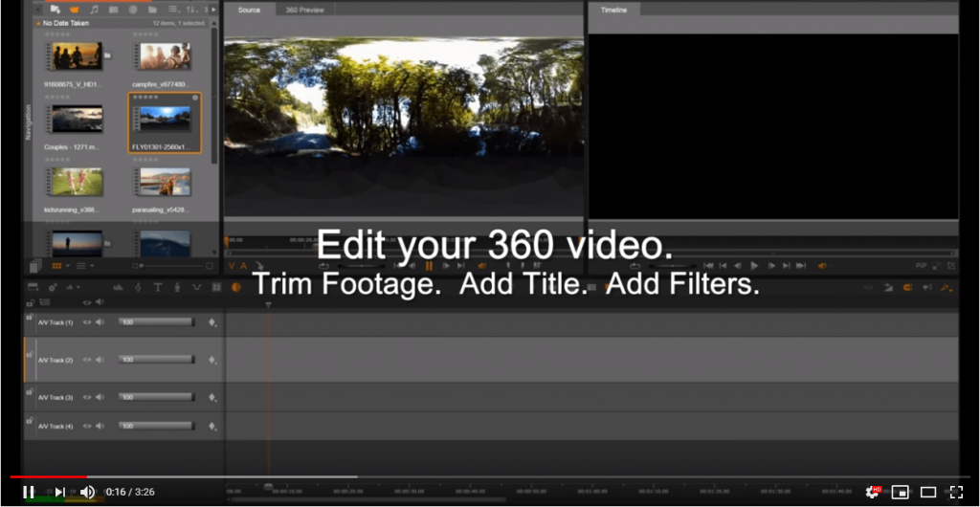Adjust the library thumbnail size slider
Screen dimensions: 980x507
172,266
